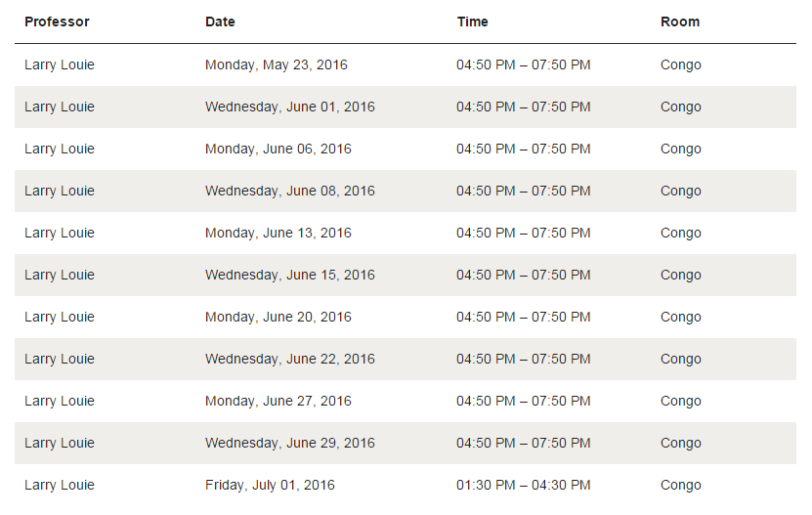
Task: Click the time cell for June 15 row
Action: point(523,275)
